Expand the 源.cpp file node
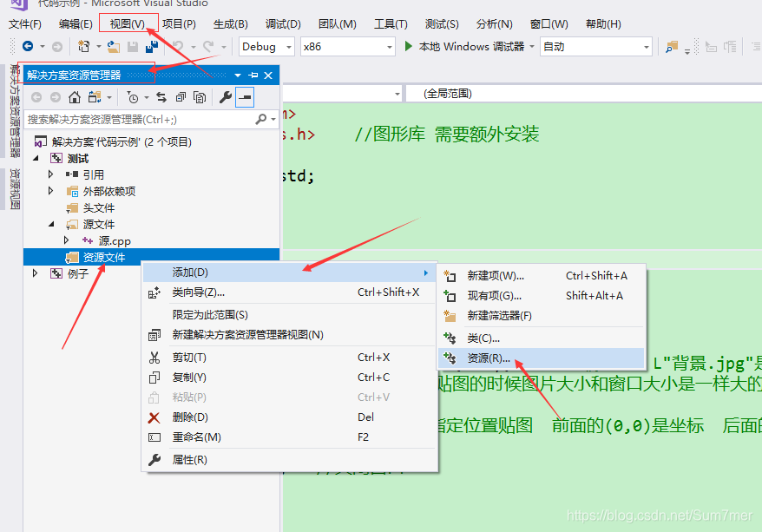 (x=66, y=240)
